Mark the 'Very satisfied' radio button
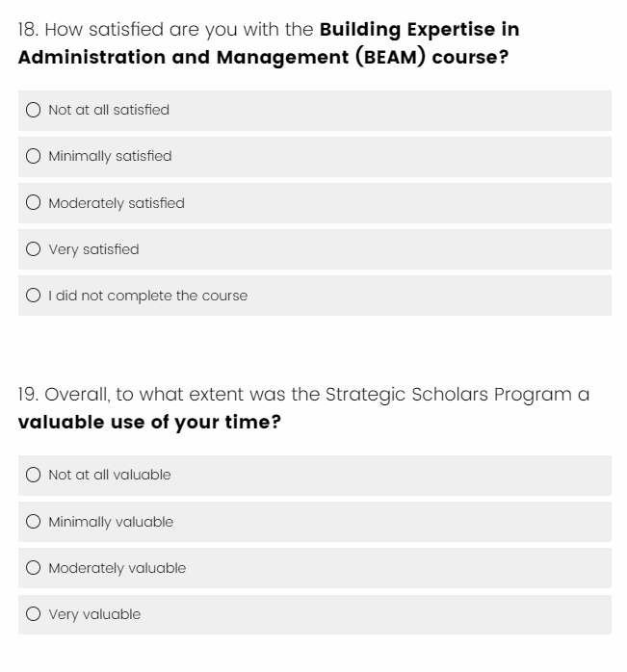Image resolution: width=627 pixels, height=672 pixels. coord(34,249)
